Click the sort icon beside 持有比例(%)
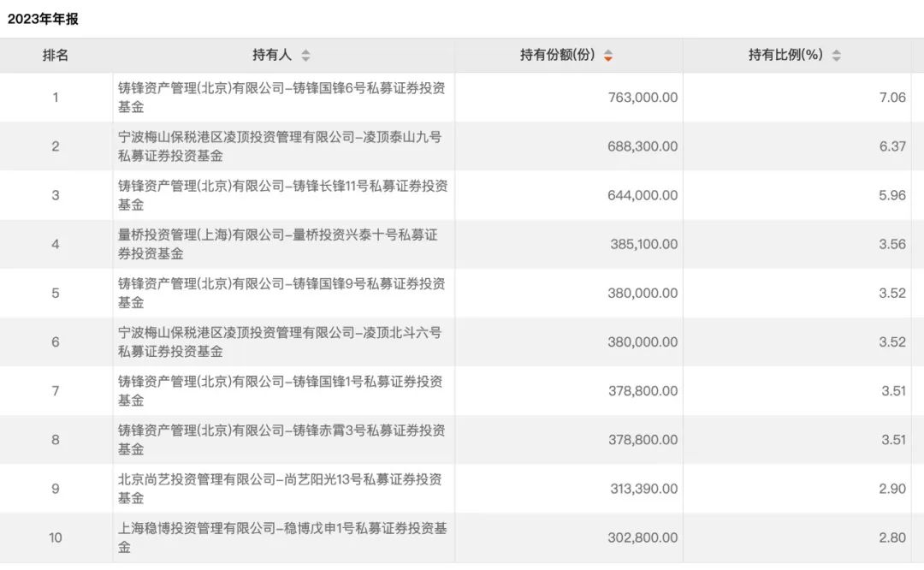Viewport: 924px width, 570px height. [x=836, y=56]
